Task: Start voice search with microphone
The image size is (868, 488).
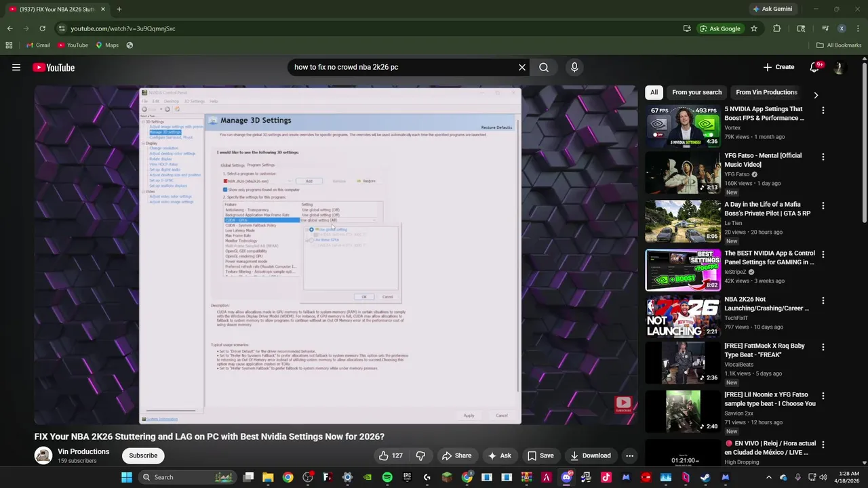Action: click(x=574, y=67)
